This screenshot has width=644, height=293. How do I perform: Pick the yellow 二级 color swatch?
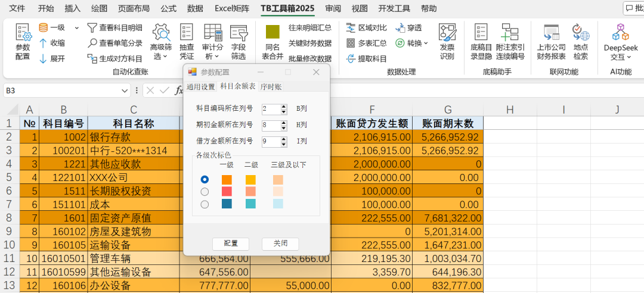(250, 180)
